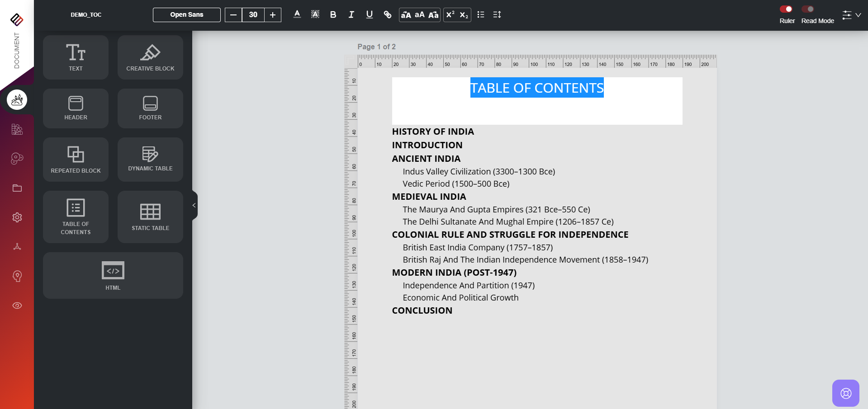The height and width of the screenshot is (409, 868).
Task: Open the Open Sans font dropdown
Action: pos(186,14)
